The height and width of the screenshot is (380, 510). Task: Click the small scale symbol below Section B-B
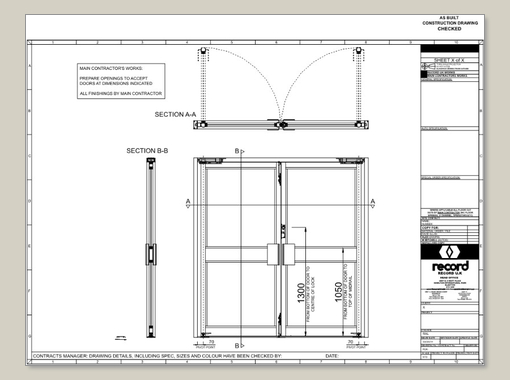121,338
